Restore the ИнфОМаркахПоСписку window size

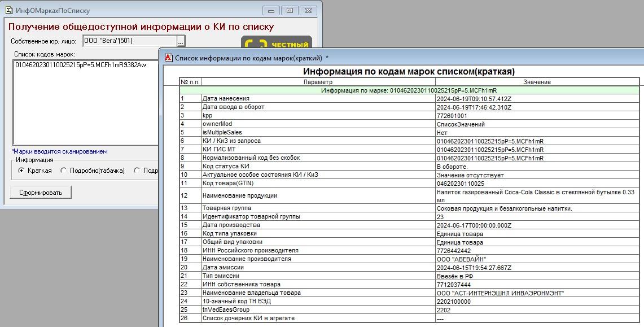coord(290,10)
